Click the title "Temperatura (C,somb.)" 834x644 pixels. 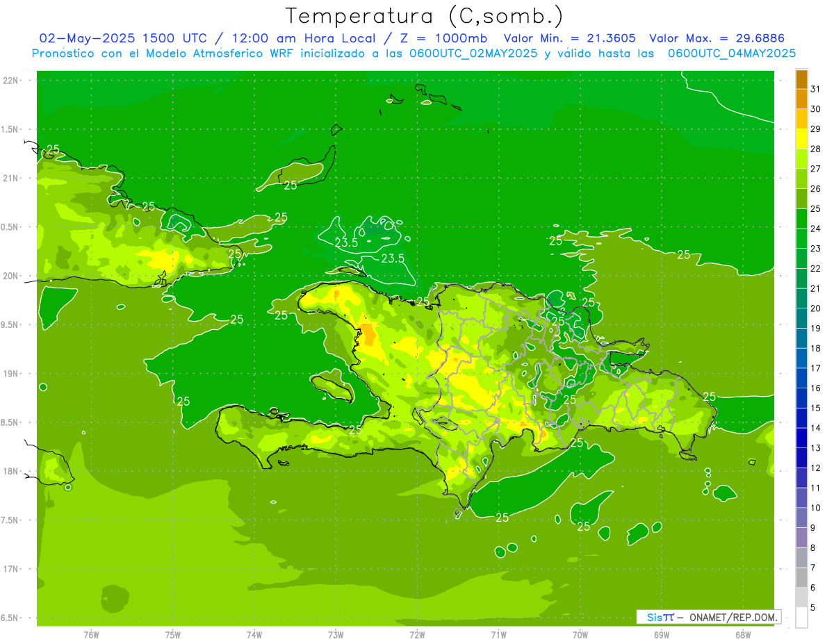[x=424, y=16]
